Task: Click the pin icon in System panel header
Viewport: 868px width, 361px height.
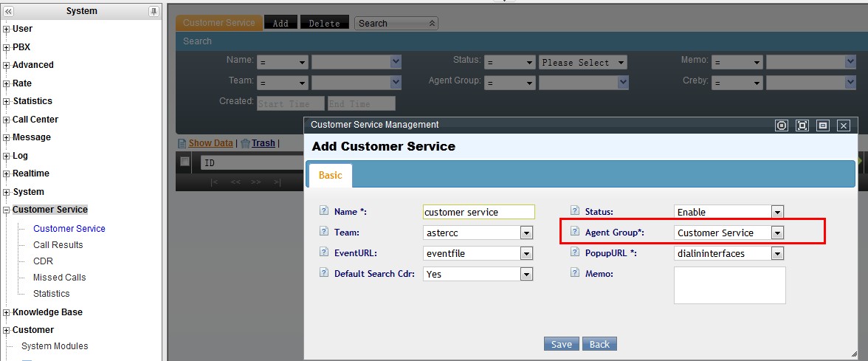Action: [154, 11]
